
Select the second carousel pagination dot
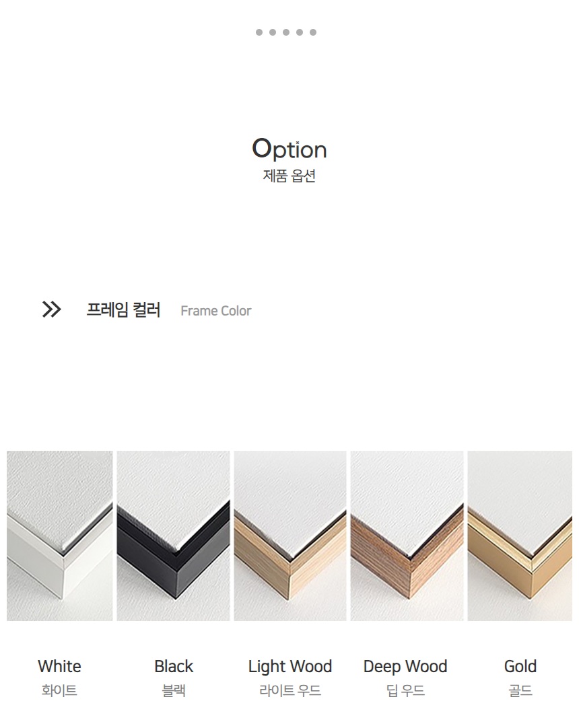(x=273, y=32)
